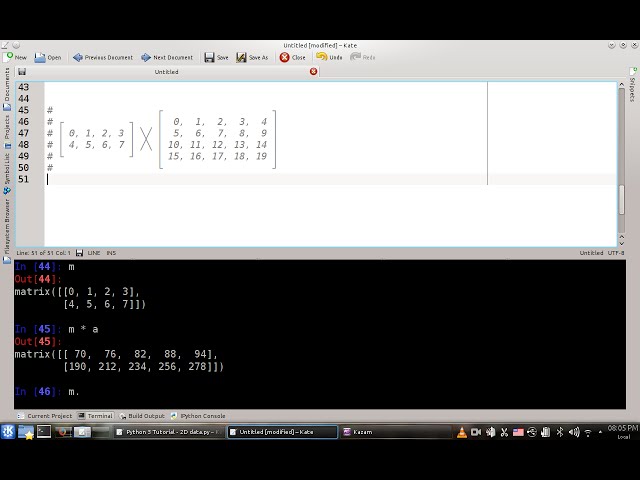Go to Previous Document

pos(103,58)
